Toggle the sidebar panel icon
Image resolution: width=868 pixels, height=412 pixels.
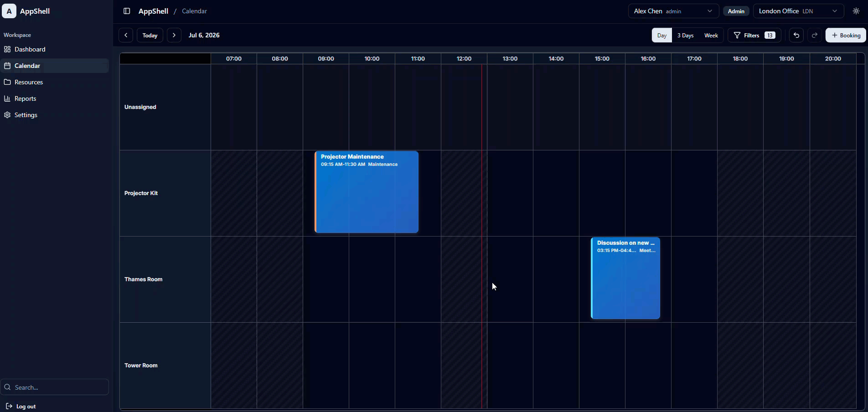tap(127, 11)
